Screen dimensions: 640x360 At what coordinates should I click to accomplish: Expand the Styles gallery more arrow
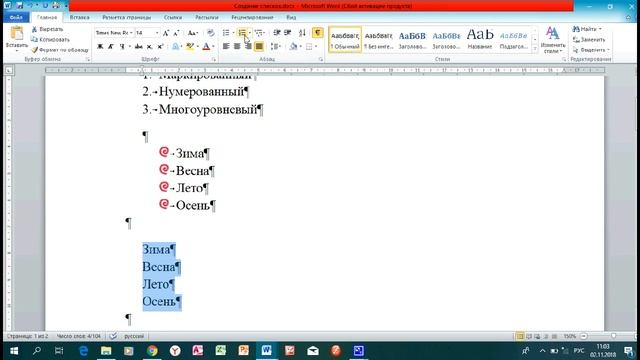click(x=535, y=49)
